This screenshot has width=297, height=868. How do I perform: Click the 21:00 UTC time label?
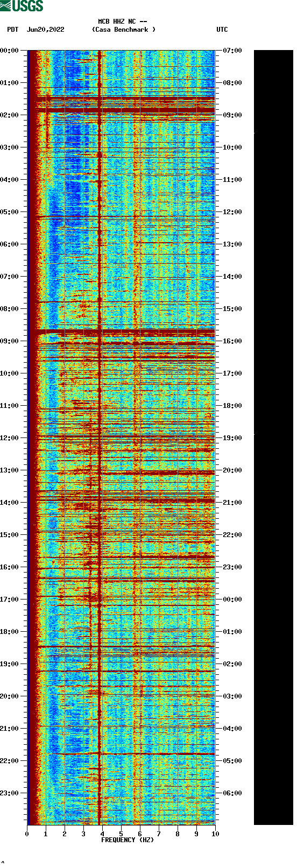point(232,503)
